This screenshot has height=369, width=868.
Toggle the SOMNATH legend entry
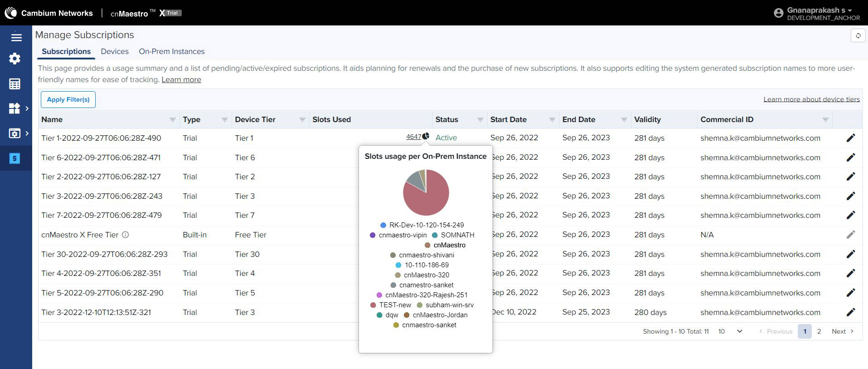coord(453,235)
